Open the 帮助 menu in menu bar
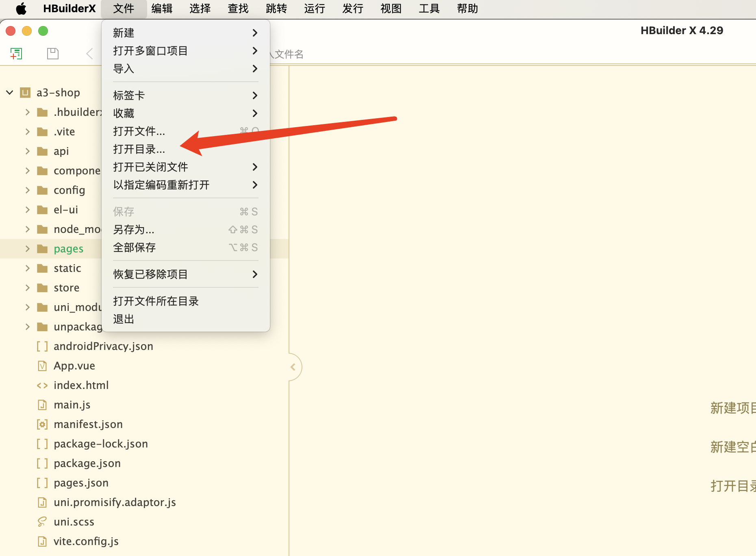Screen dimensions: 756x556 (467, 9)
